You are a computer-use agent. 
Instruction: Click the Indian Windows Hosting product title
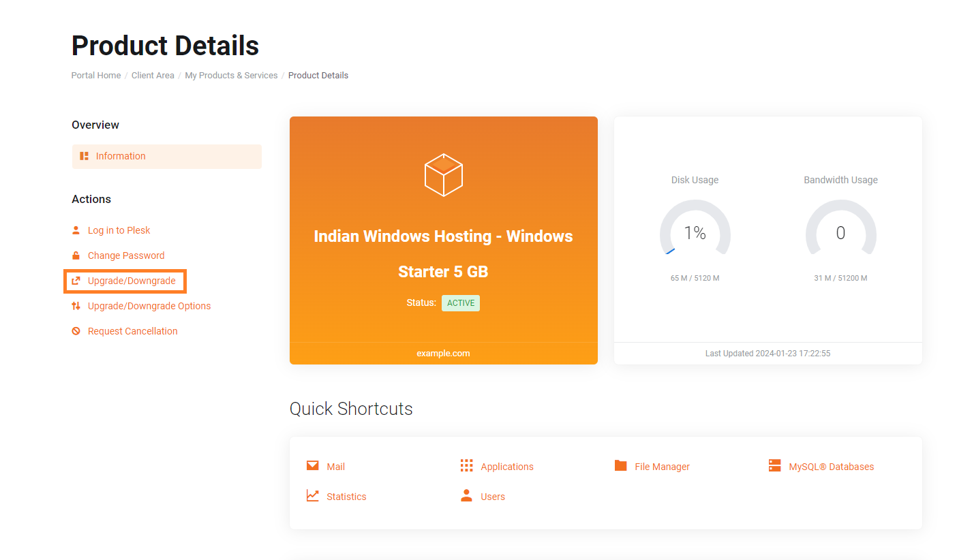[x=443, y=254]
